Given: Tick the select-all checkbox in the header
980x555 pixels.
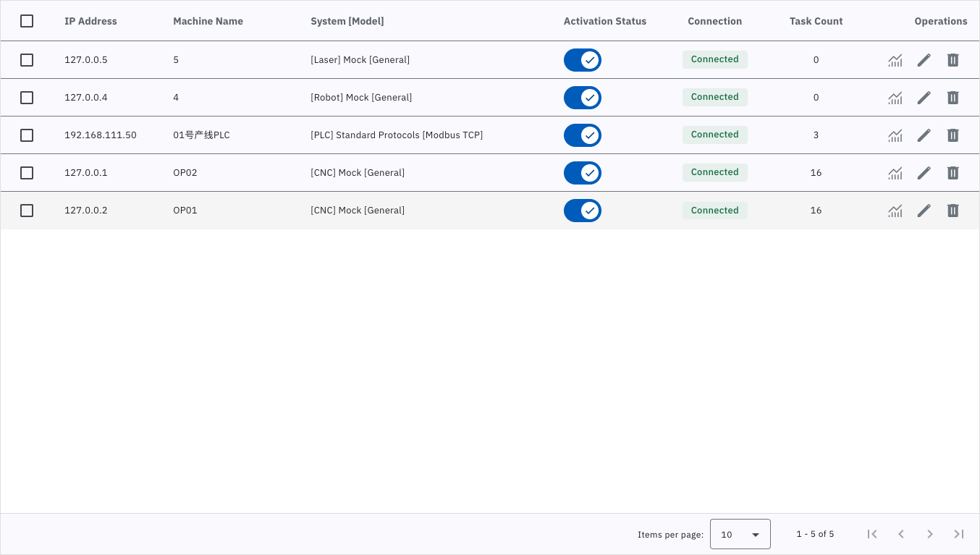Looking at the screenshot, I should pyautogui.click(x=27, y=21).
